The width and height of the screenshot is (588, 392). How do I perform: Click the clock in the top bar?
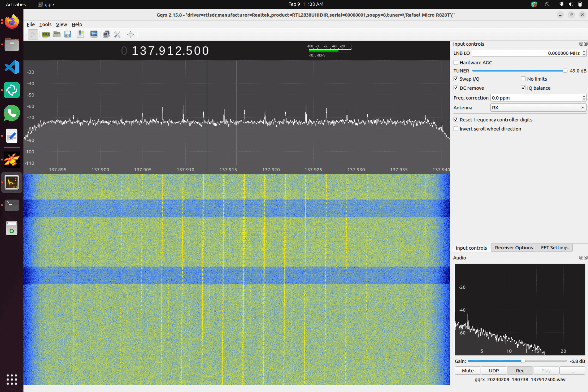point(306,4)
